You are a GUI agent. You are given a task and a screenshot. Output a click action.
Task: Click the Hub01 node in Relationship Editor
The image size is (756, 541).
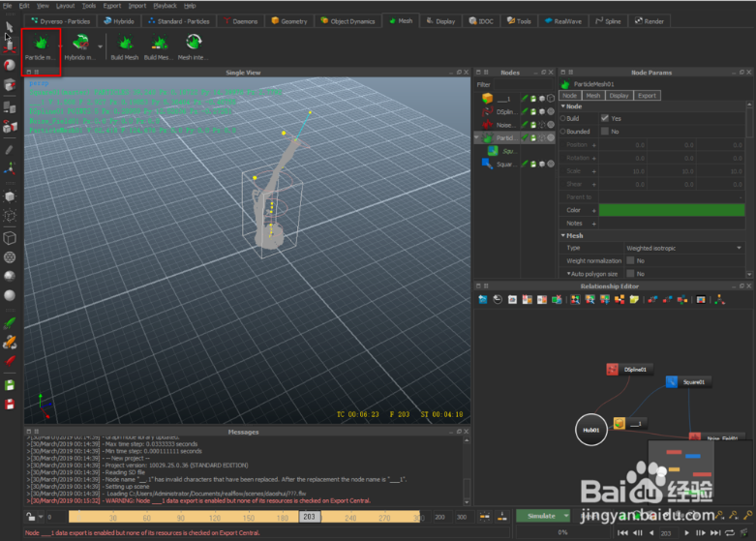[x=591, y=430]
